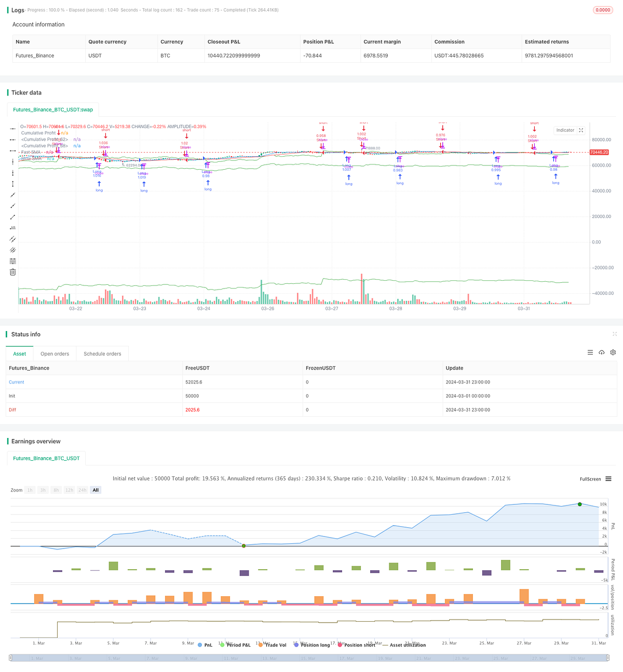Click the FullScreen button in Earnings overview
Image resolution: width=623 pixels, height=672 pixels.
[x=590, y=479]
